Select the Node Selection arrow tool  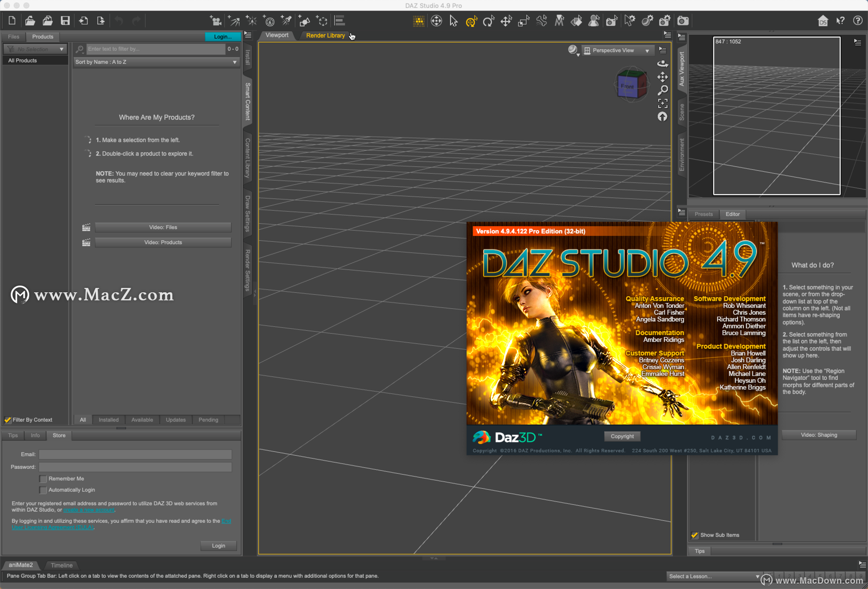(x=453, y=20)
